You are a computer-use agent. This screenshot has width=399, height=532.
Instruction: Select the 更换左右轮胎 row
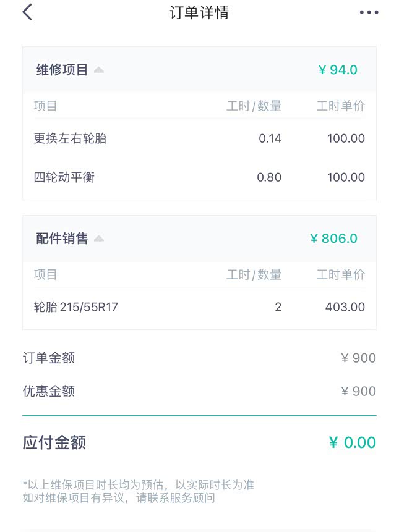point(70,138)
